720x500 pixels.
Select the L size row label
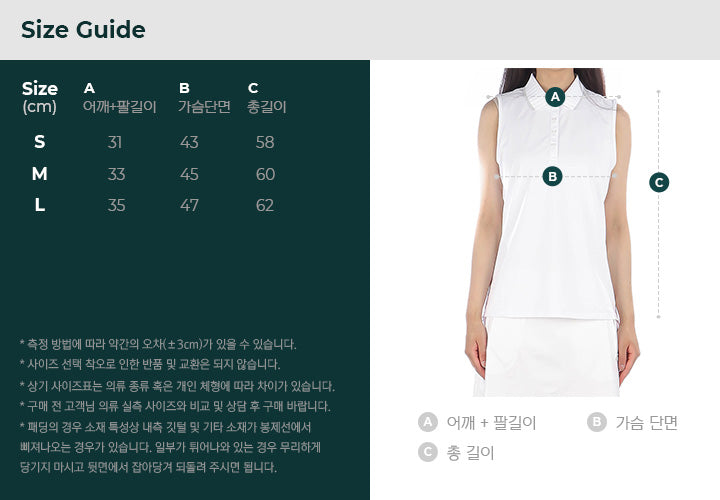40,205
